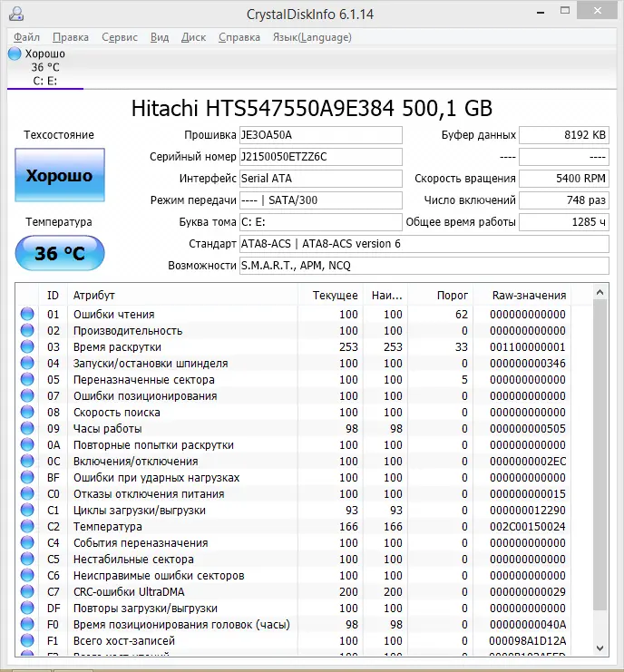Click status orb of row 07 Ошибки позиционирования
The width and height of the screenshot is (624, 672).
(x=27, y=395)
